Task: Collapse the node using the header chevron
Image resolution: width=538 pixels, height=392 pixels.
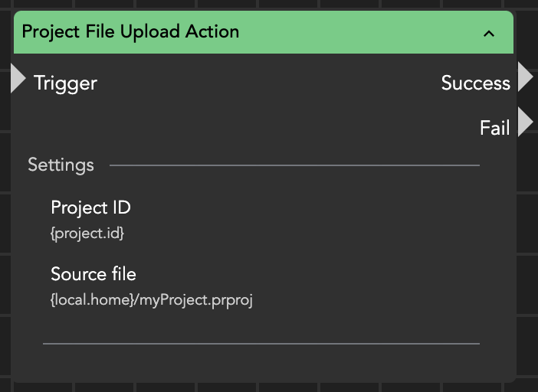Action: point(489,33)
